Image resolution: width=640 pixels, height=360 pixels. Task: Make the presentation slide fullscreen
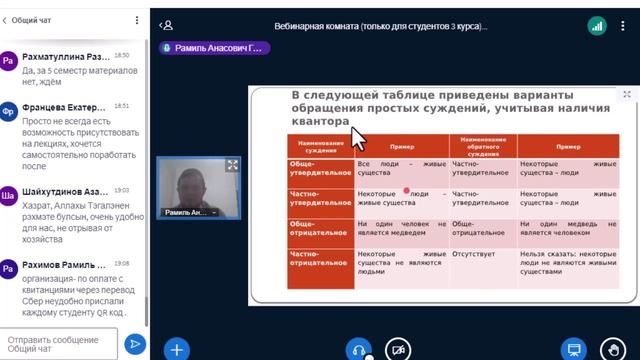tap(627, 94)
